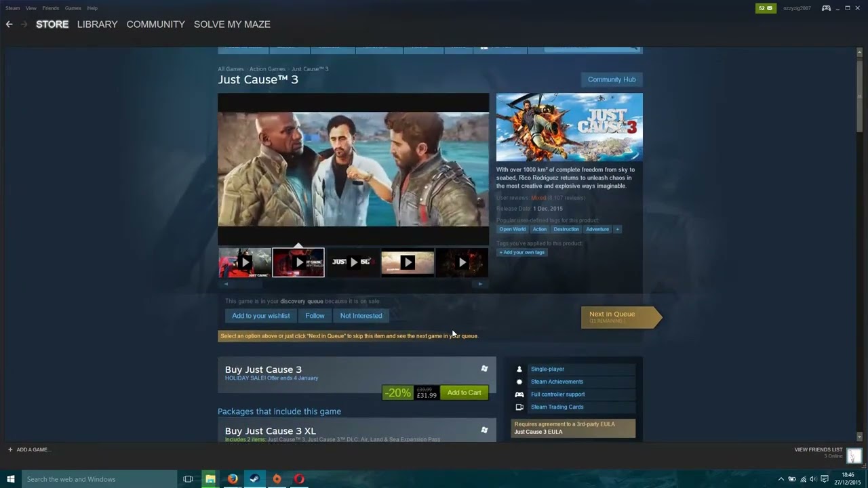The height and width of the screenshot is (488, 868).
Task: Click the Single-player person icon
Action: [x=519, y=369]
